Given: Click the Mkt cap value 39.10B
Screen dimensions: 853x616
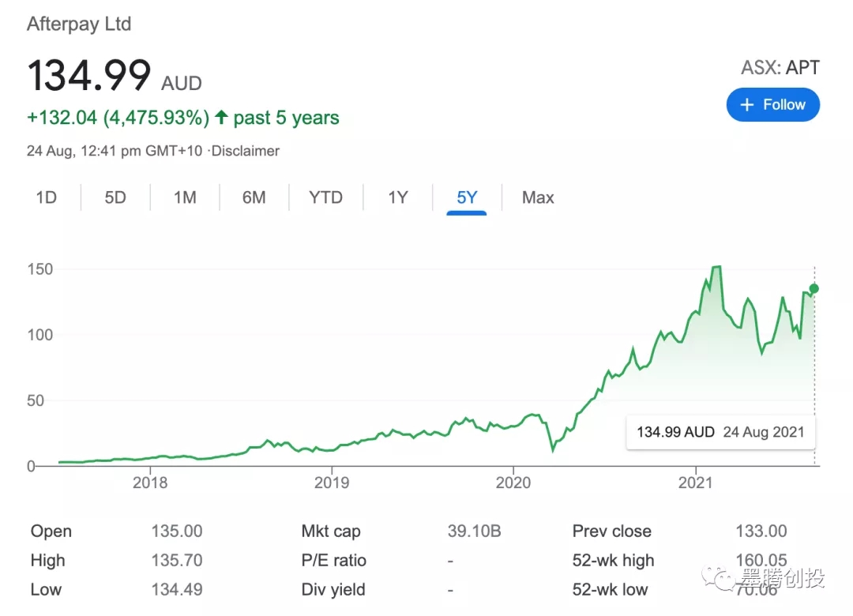Looking at the screenshot, I should pos(474,531).
